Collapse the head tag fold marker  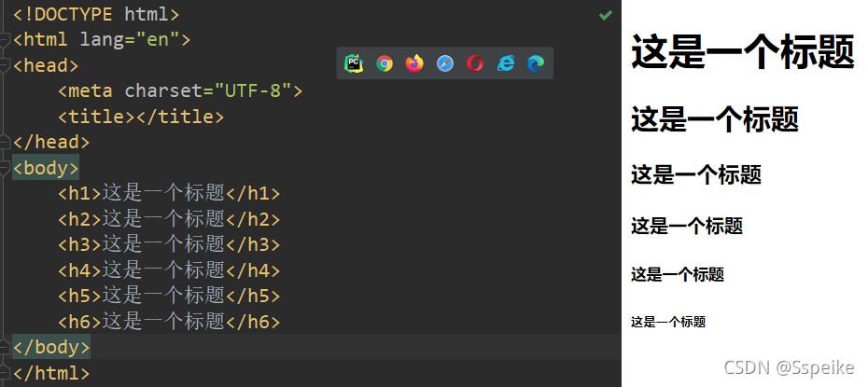(x=5, y=65)
